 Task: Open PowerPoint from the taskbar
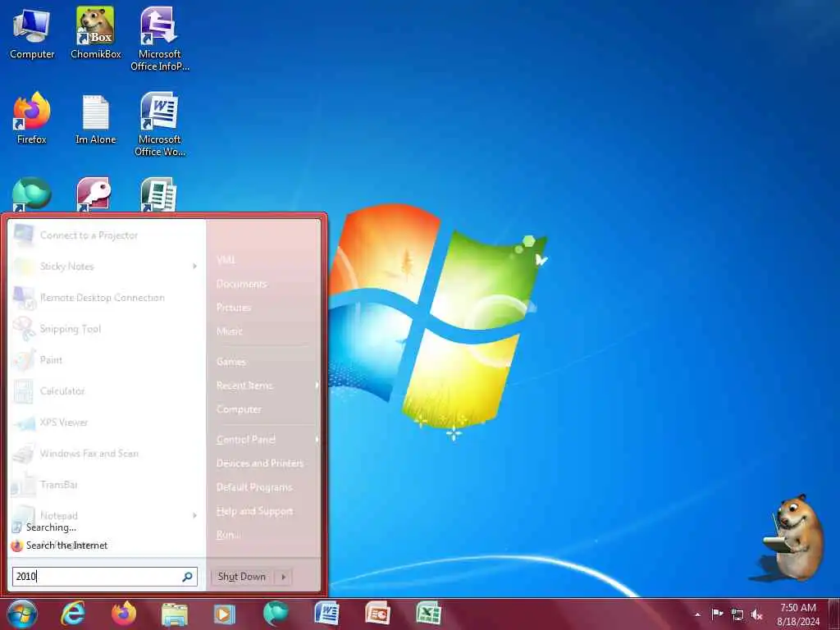tap(377, 614)
